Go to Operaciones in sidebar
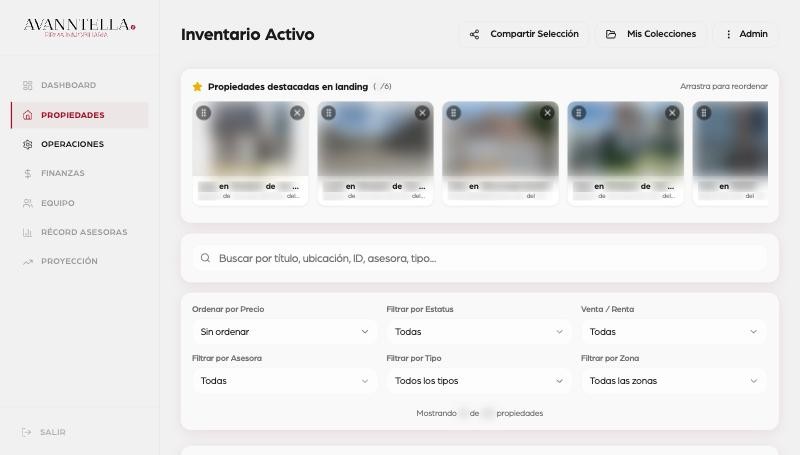The width and height of the screenshot is (800, 455). point(80,144)
